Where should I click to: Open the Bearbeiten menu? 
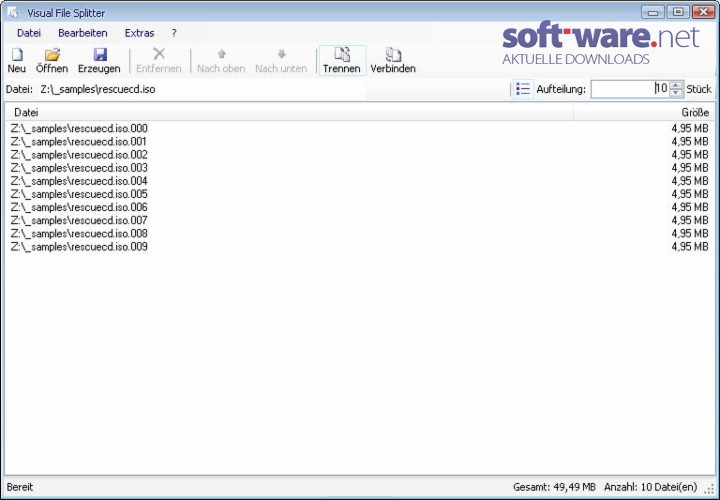83,33
